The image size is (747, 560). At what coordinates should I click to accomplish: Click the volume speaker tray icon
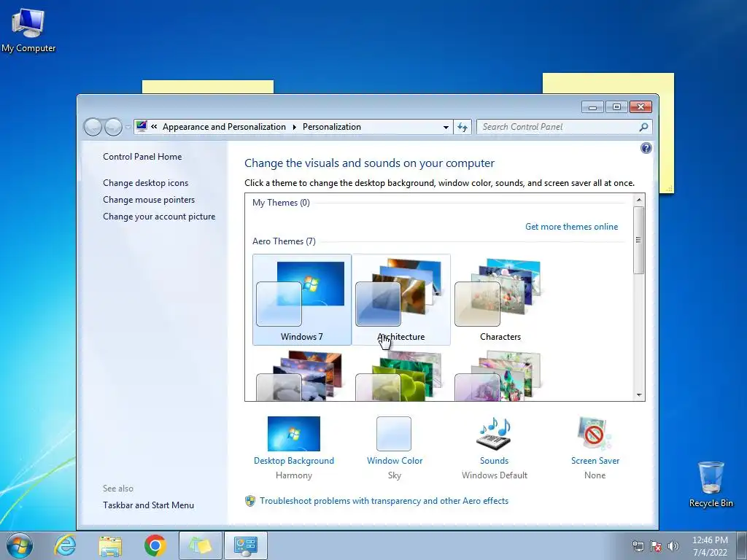(x=673, y=546)
